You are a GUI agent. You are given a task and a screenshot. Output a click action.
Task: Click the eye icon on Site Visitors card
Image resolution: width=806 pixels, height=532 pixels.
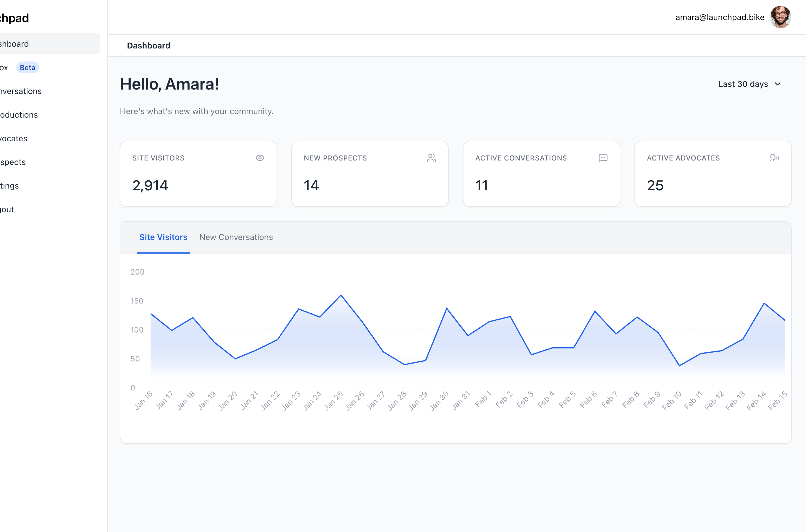(260, 158)
